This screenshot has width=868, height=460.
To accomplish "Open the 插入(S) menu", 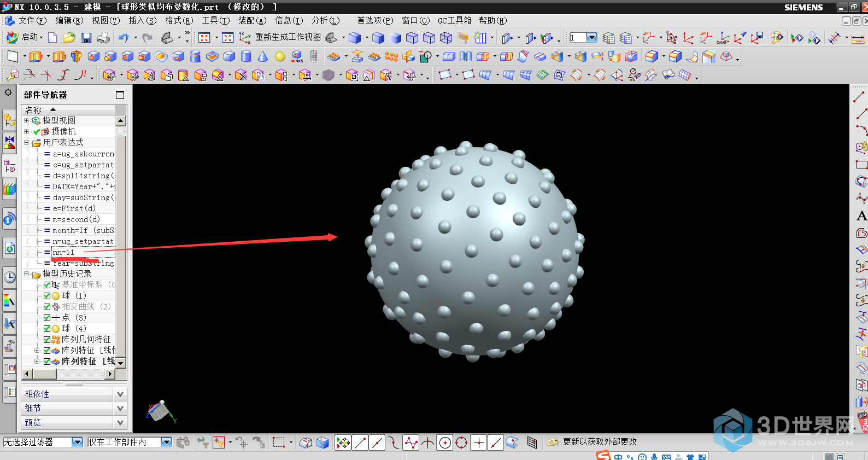I will click(x=143, y=20).
